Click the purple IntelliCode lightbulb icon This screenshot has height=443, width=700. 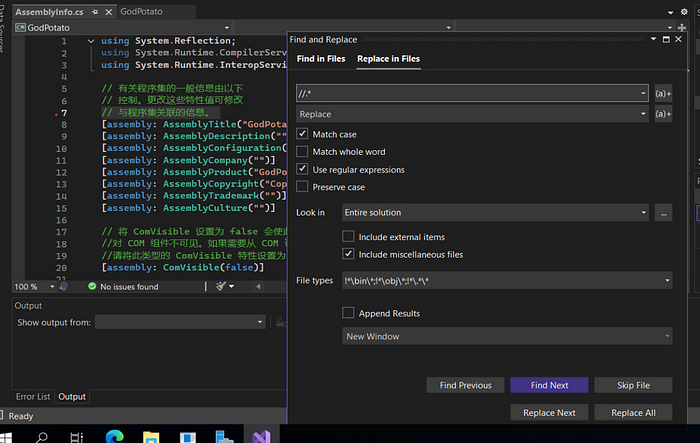coord(63,286)
